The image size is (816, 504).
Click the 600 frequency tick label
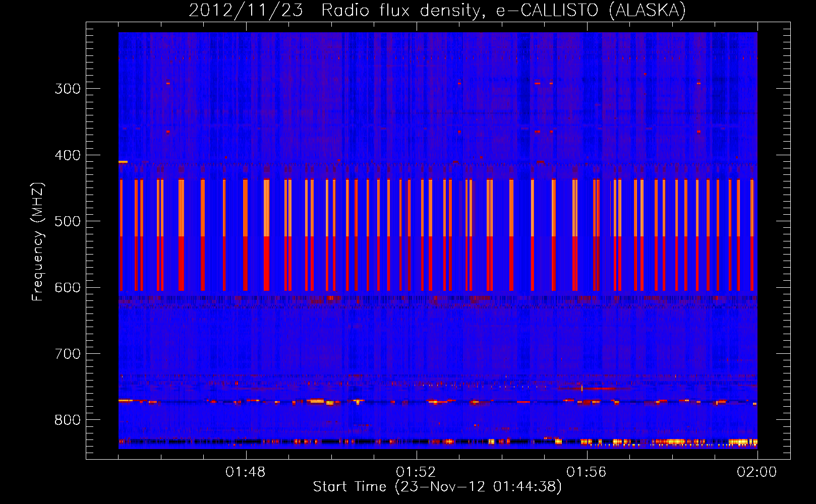(x=68, y=288)
